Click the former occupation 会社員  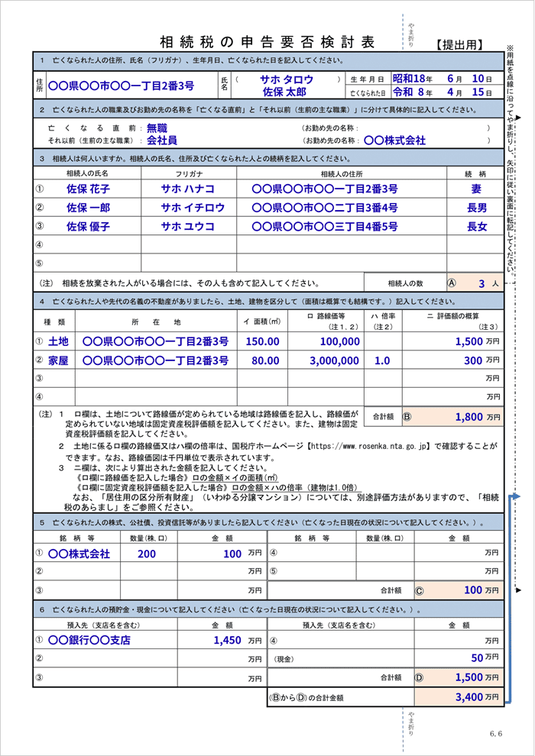[161, 141]
